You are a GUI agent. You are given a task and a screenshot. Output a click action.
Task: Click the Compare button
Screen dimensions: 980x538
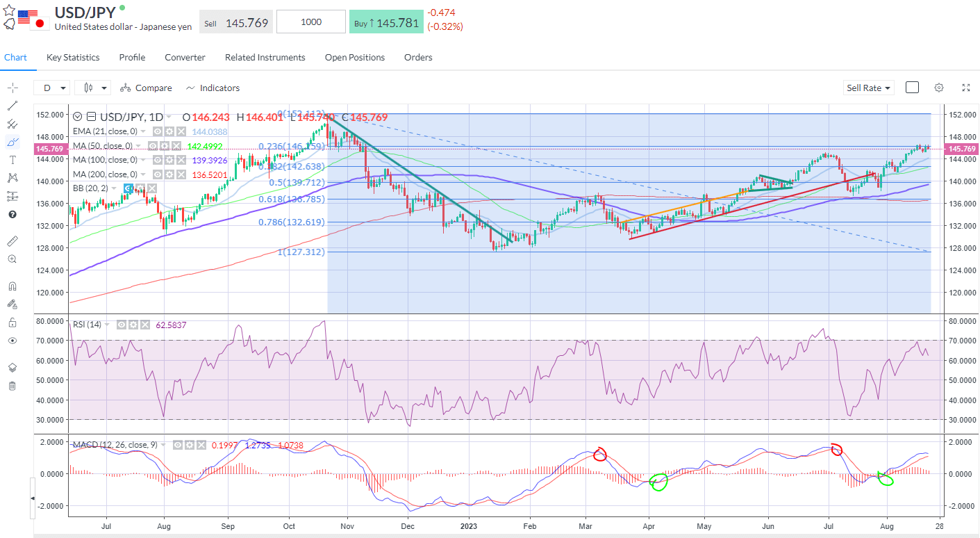click(146, 88)
